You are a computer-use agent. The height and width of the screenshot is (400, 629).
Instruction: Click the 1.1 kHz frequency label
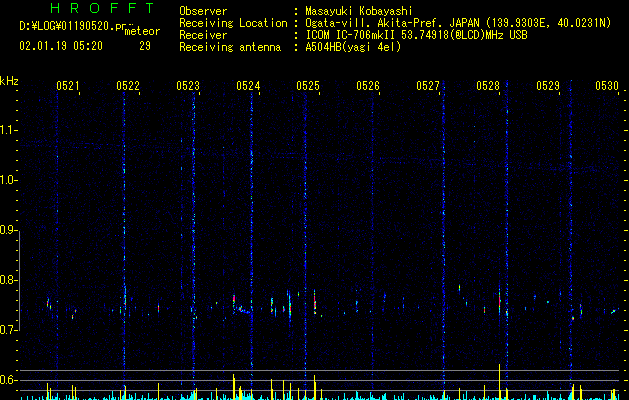tap(8, 130)
